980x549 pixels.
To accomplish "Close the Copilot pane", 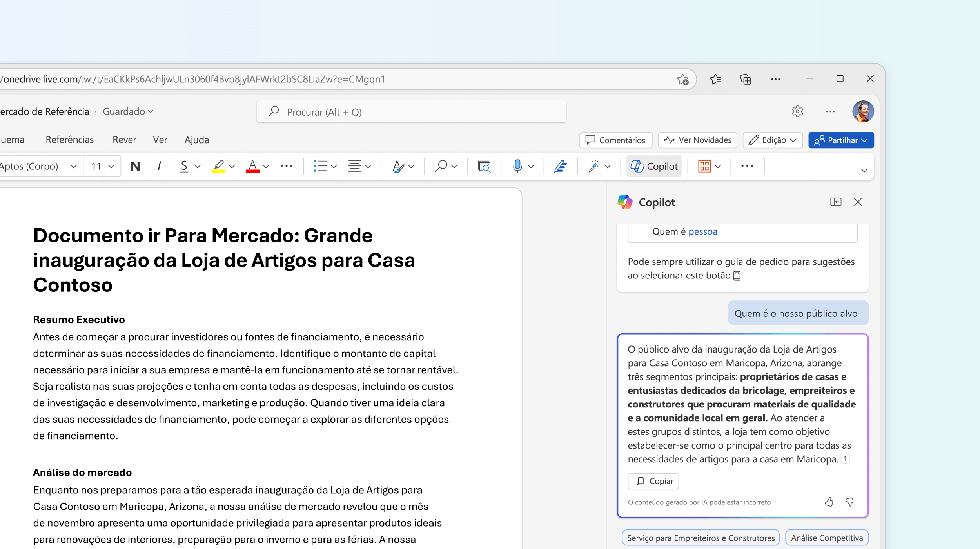I will click(x=858, y=202).
